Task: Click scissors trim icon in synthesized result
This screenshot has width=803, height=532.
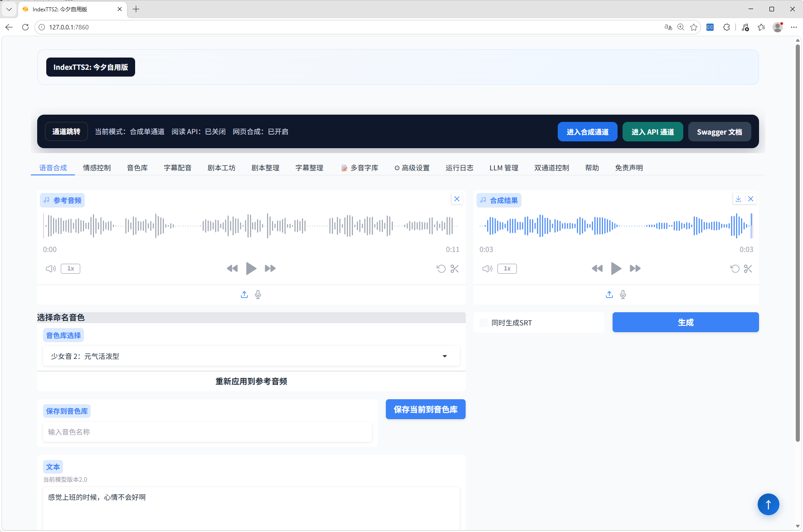Action: tap(748, 269)
